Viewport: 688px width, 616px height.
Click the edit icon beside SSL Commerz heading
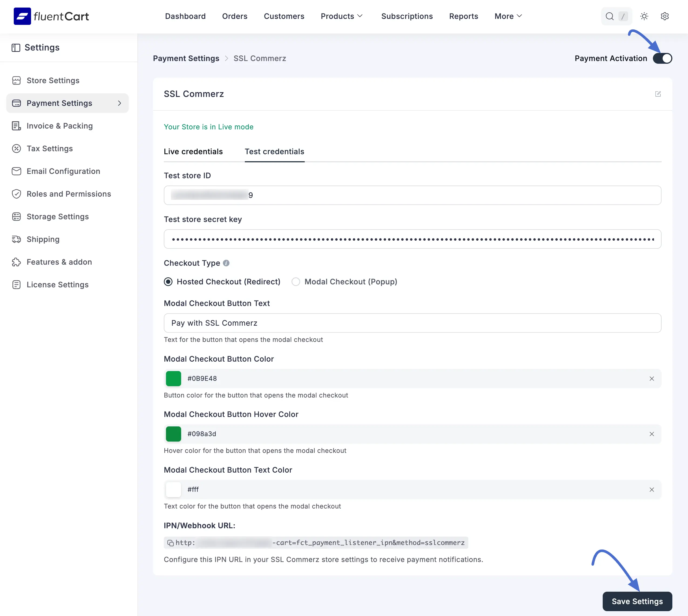pos(658,94)
